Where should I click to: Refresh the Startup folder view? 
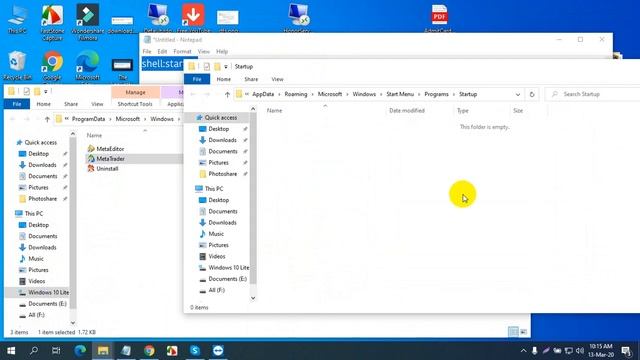coord(532,94)
